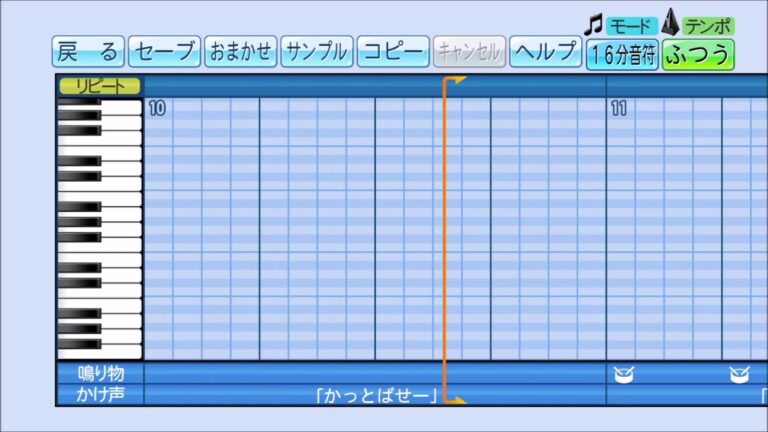Image resolution: width=768 pixels, height=432 pixels.
Task: Open ヘルプ help
Action: [545, 51]
